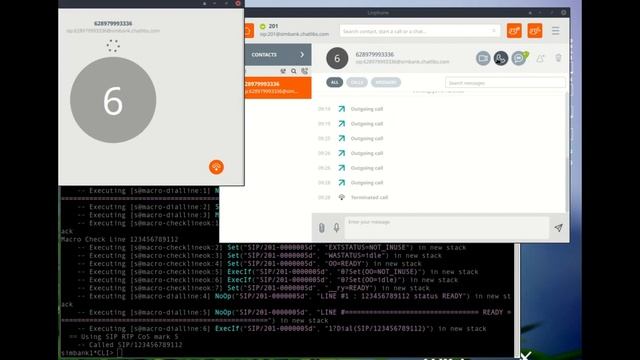Select the ALL filter pill
640x360 pixels.
click(334, 82)
